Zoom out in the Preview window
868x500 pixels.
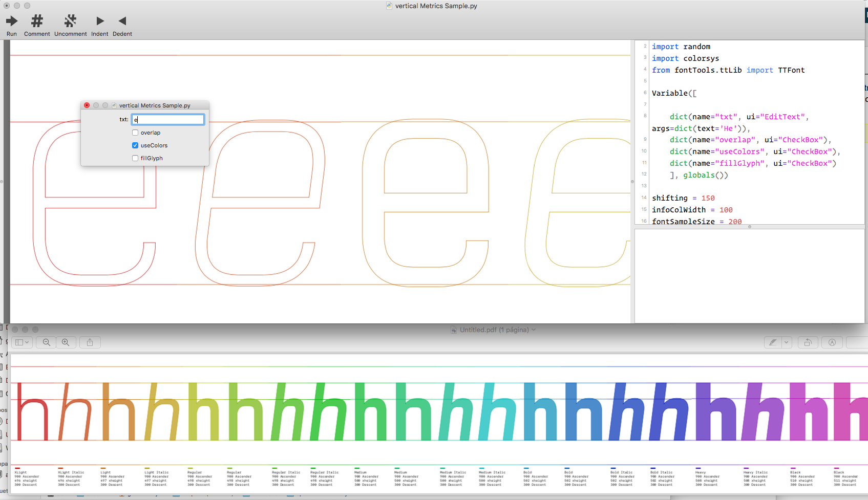(x=47, y=342)
